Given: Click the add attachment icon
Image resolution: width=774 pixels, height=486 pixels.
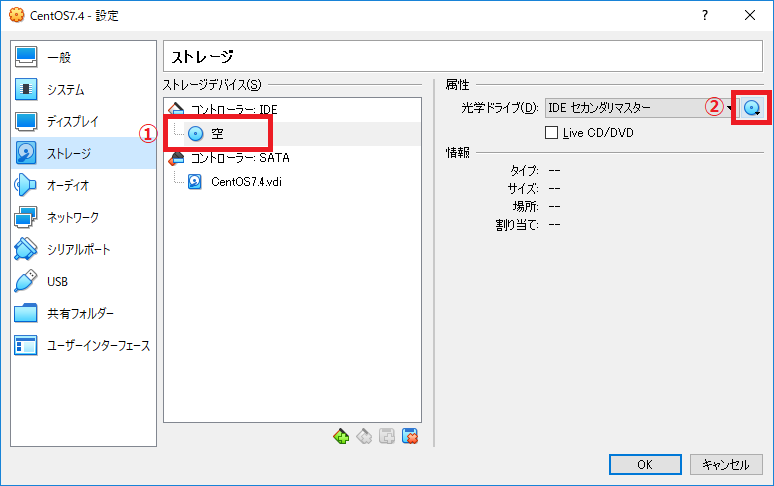Looking at the screenshot, I should [x=387, y=436].
